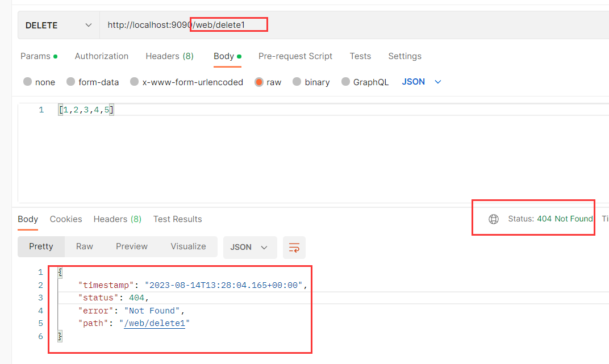The width and height of the screenshot is (609, 364).
Task: Open the request Headers (8) tab
Action: 169,56
